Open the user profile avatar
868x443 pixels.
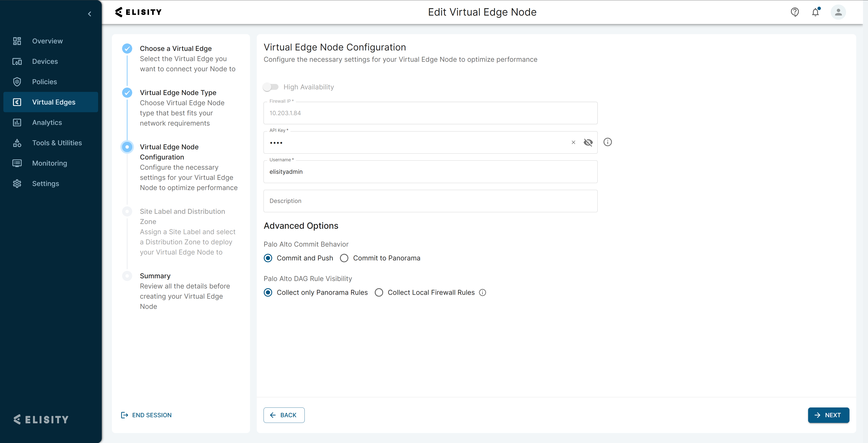click(x=838, y=12)
